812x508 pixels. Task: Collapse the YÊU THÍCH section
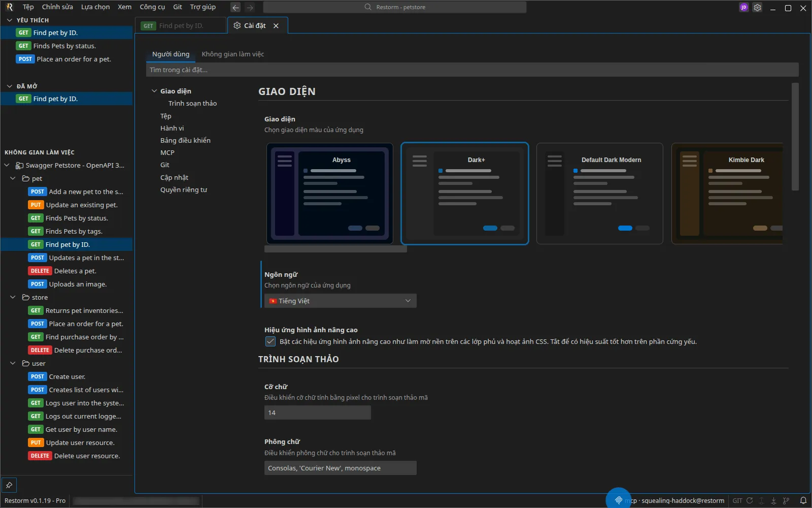coord(9,20)
